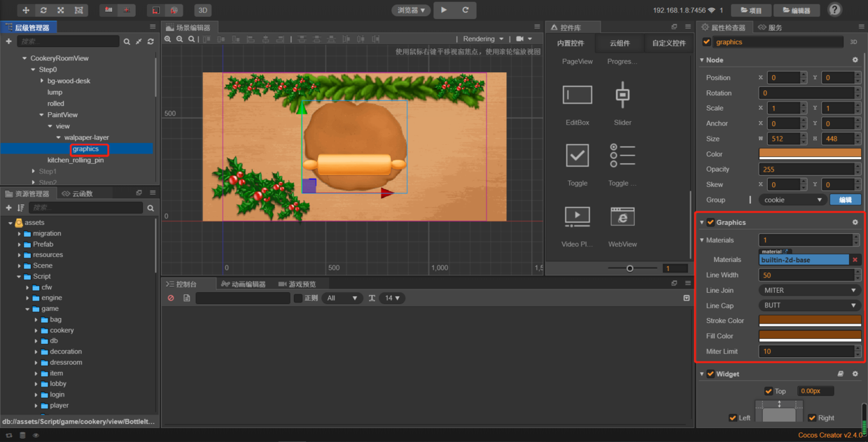Toggle the console regex checkbox
Screen dimensions: 868x442
pos(297,298)
